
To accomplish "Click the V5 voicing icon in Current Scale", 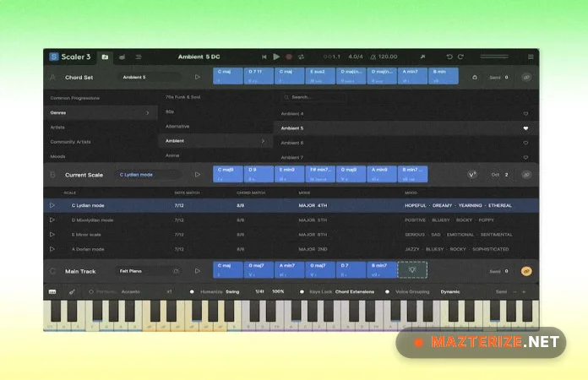I will (472, 175).
